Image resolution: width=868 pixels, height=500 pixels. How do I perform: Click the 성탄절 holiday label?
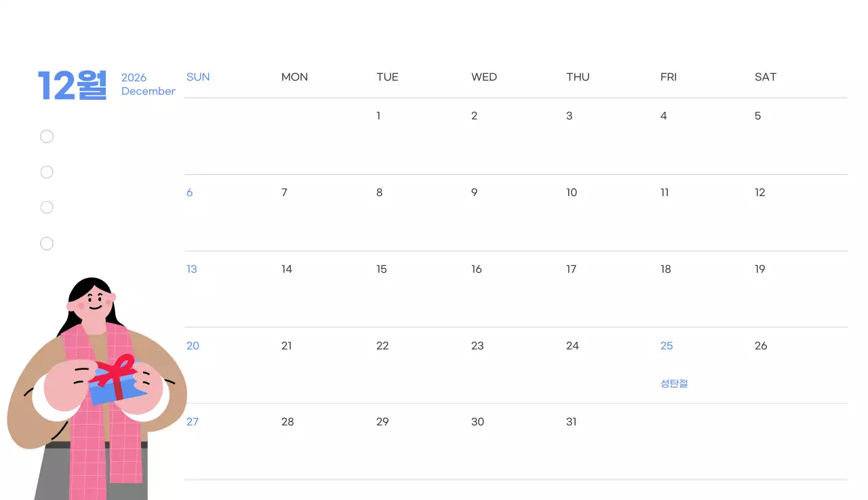674,383
